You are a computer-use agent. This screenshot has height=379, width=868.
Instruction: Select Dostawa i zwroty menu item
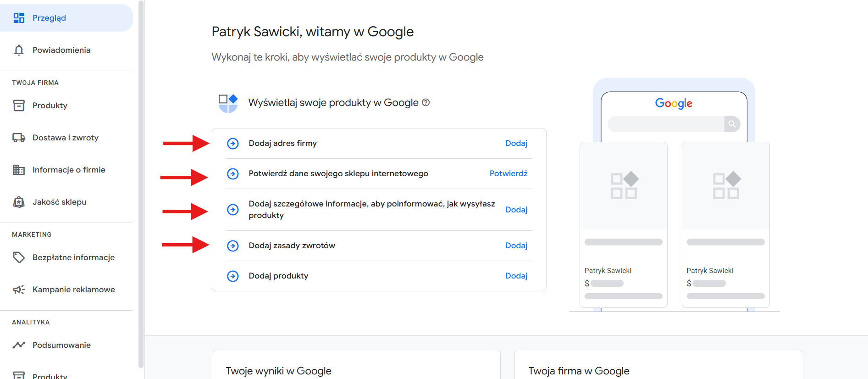pyautogui.click(x=66, y=138)
